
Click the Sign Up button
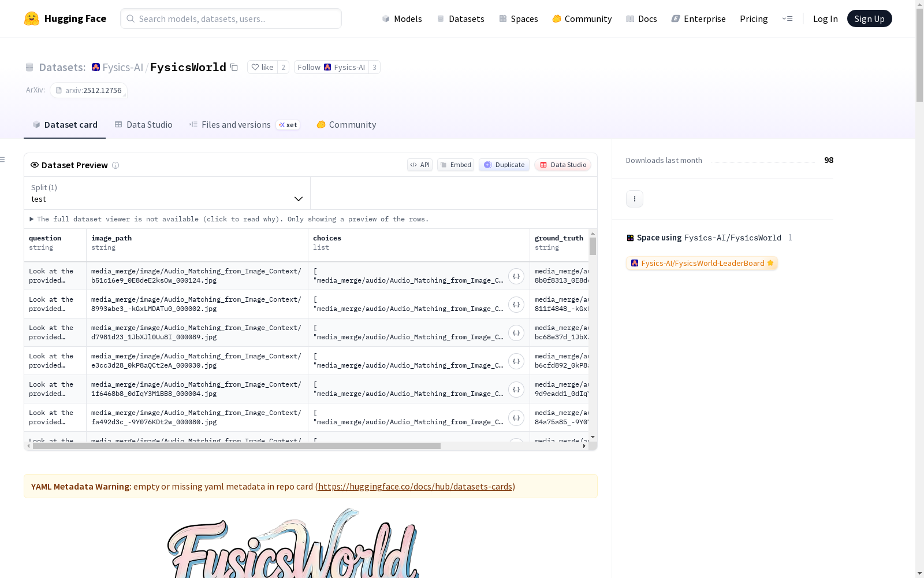click(x=870, y=18)
